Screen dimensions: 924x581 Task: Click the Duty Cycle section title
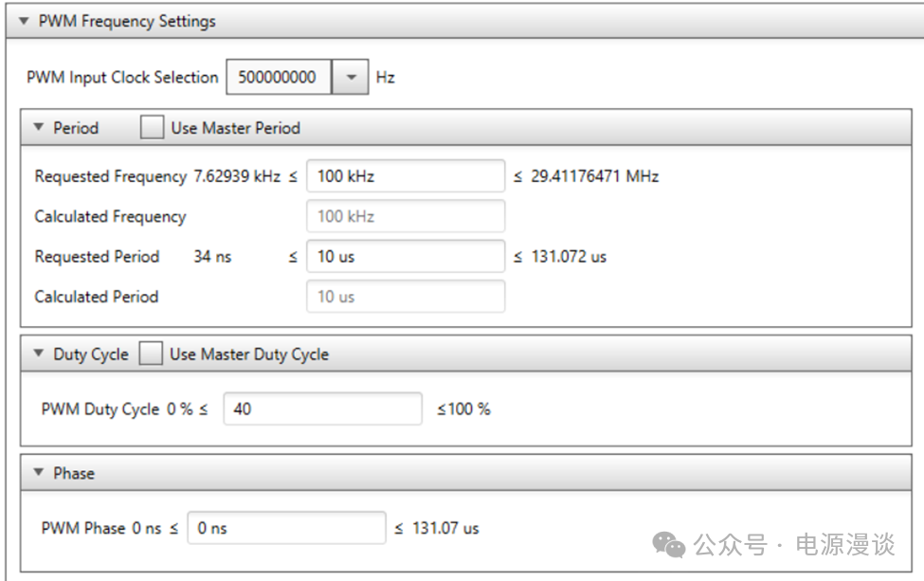point(91,354)
